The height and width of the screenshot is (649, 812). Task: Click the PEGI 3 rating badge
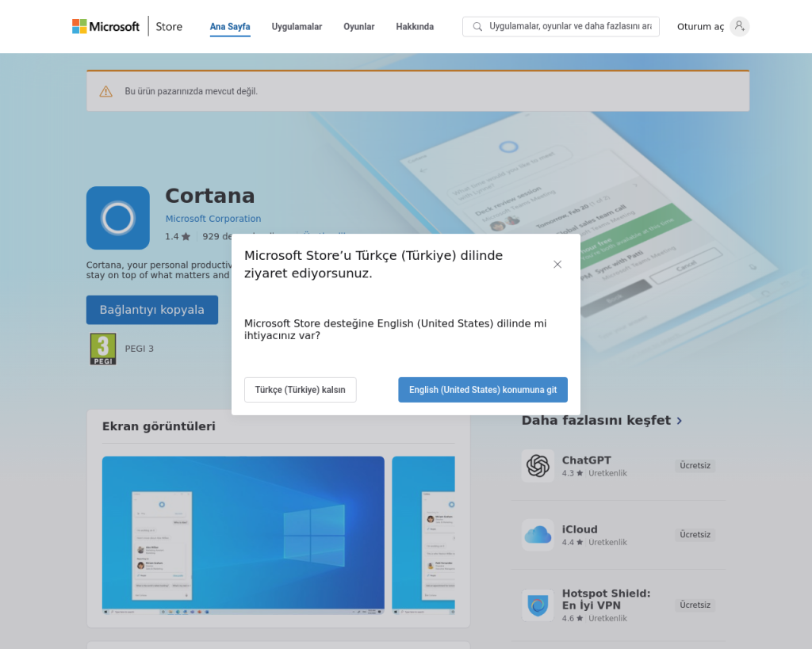coord(103,349)
